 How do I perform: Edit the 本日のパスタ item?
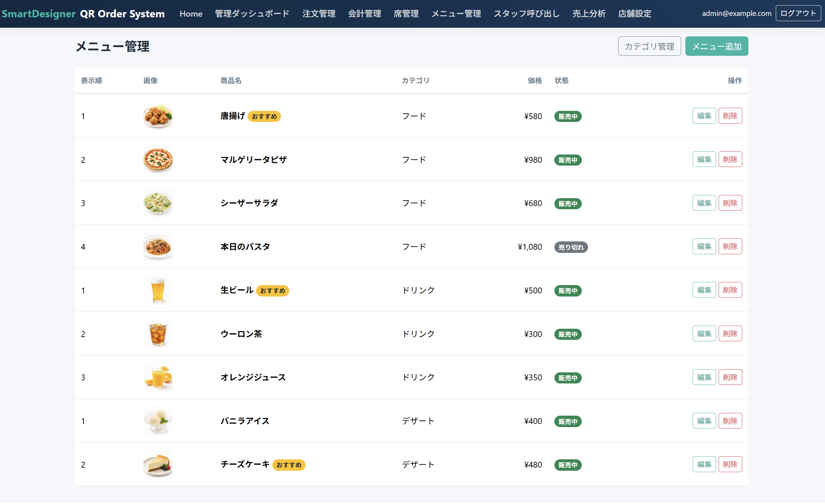pos(704,246)
